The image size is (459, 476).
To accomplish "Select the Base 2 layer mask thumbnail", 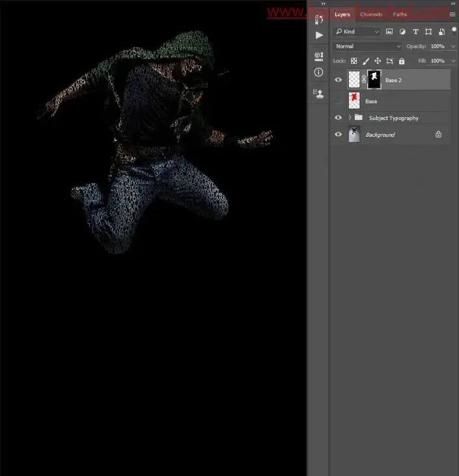I will click(374, 79).
